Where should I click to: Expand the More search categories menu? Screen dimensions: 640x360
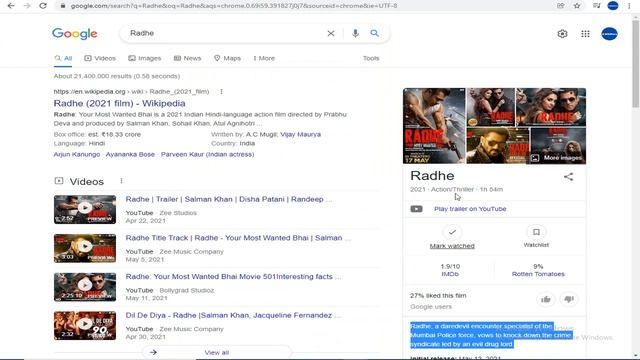coord(264,58)
